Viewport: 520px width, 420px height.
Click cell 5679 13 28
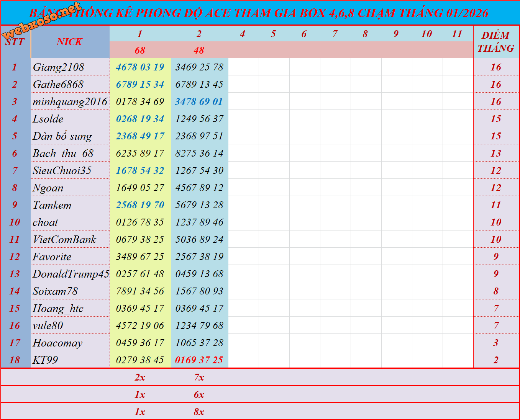coord(199,205)
